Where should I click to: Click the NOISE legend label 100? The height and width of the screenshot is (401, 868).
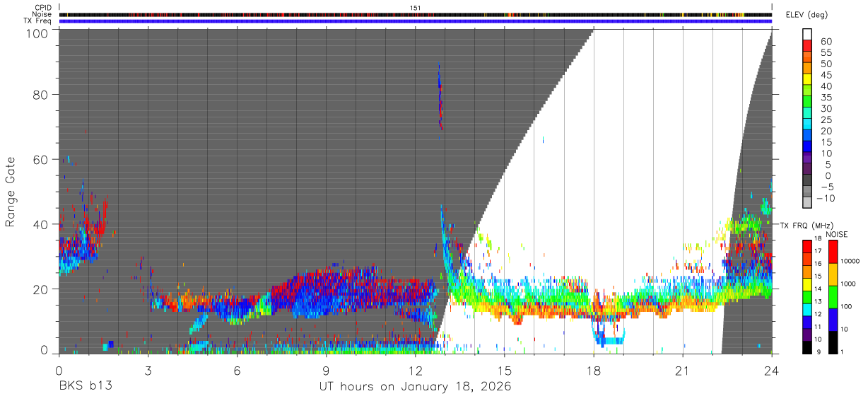(x=848, y=306)
